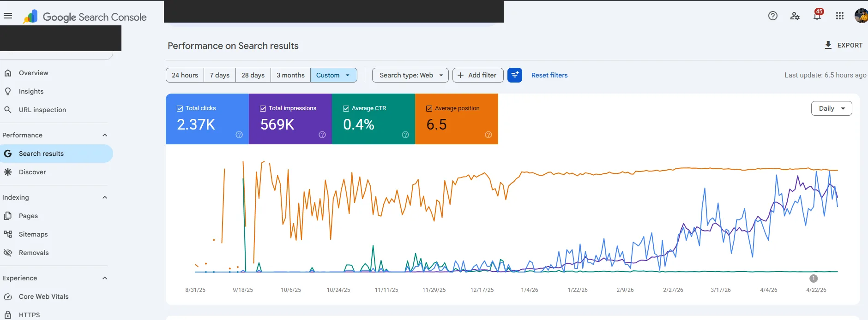Click the export download icon
This screenshot has height=320, width=868.
(x=828, y=45)
